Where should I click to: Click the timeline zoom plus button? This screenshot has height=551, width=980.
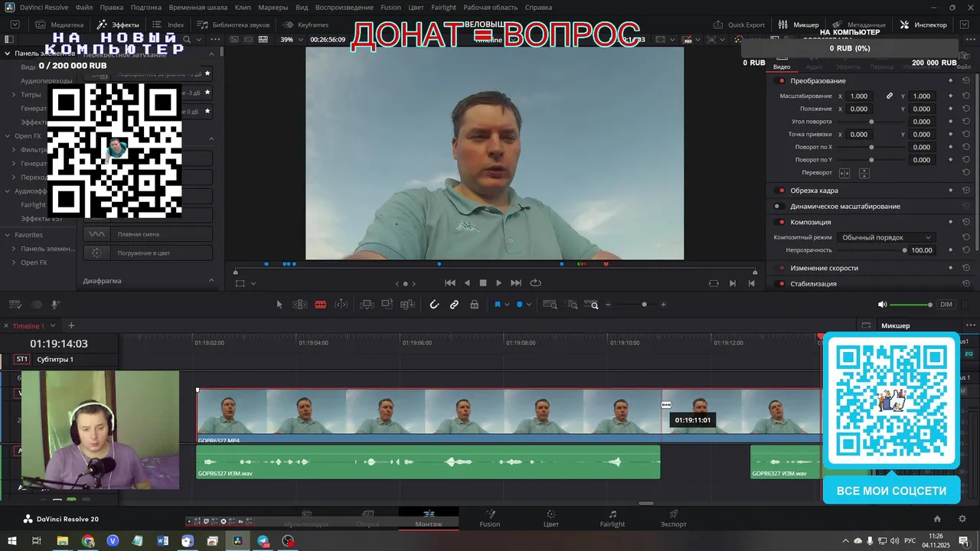click(663, 305)
